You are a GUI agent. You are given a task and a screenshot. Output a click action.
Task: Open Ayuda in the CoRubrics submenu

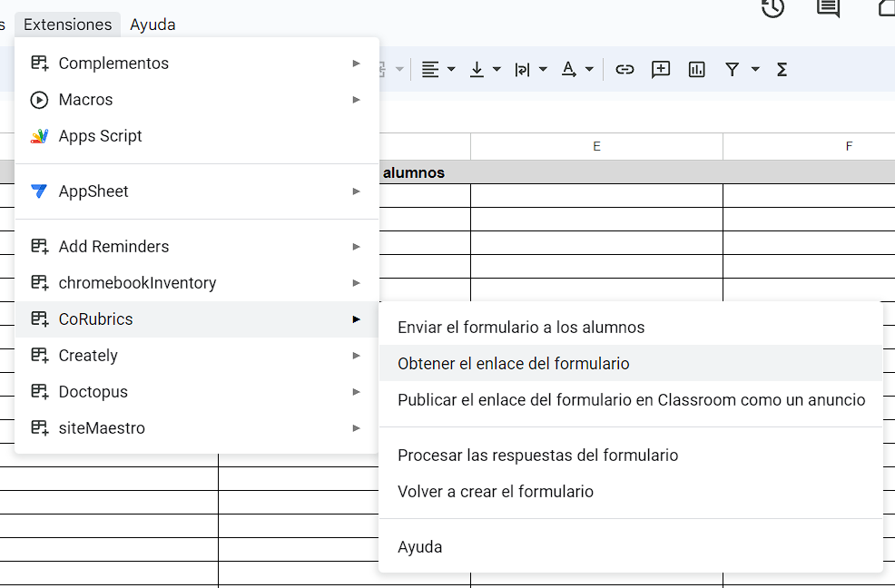tap(631, 547)
